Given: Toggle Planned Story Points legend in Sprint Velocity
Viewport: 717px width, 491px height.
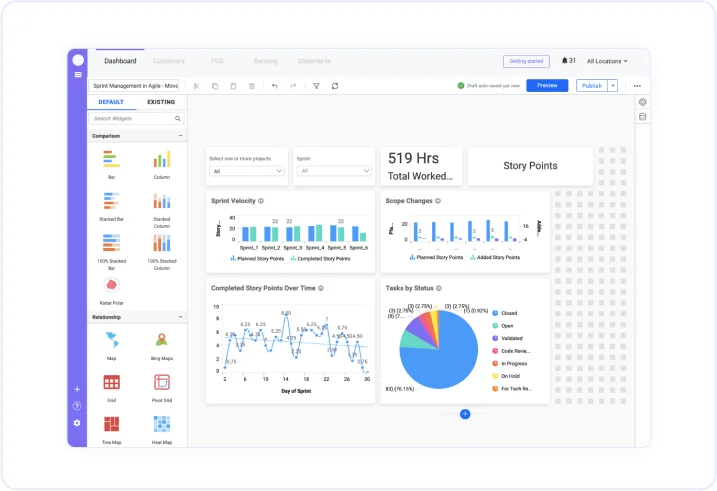Looking at the screenshot, I should click(257, 259).
